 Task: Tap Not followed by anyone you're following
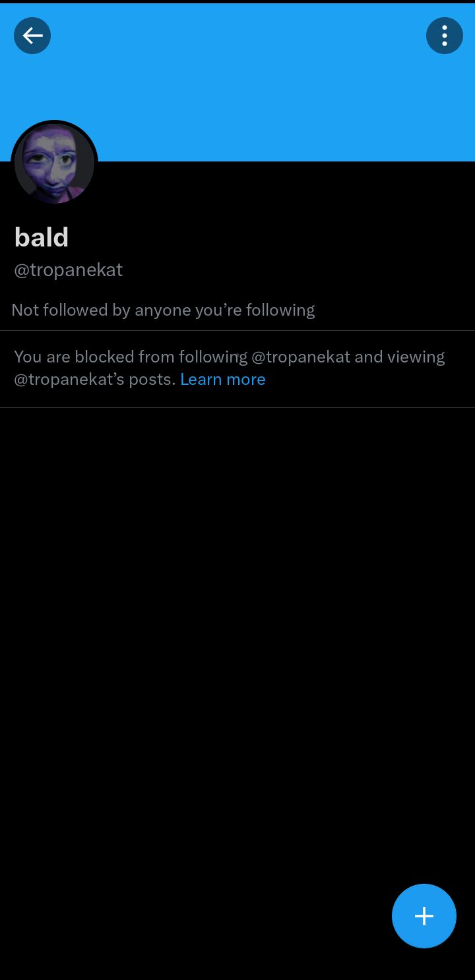point(164,310)
